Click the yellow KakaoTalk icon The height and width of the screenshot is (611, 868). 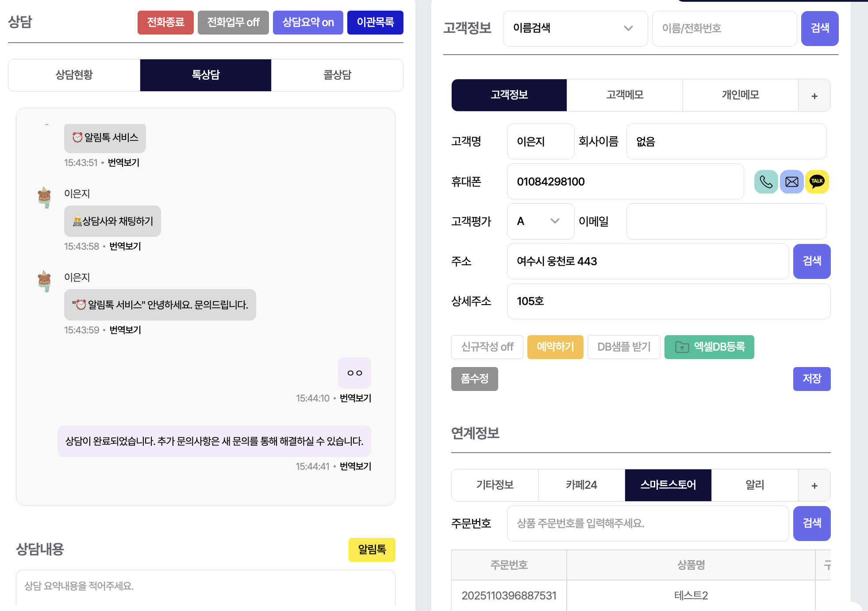[817, 182]
